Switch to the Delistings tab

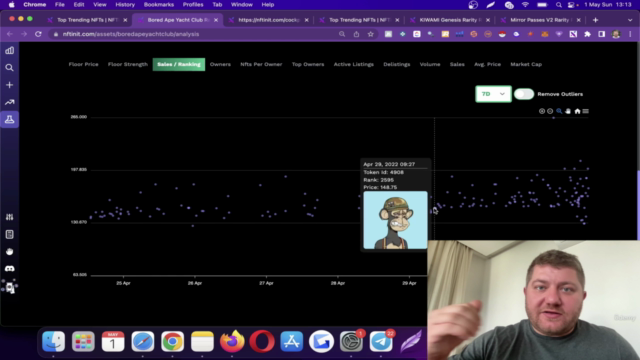(x=397, y=64)
